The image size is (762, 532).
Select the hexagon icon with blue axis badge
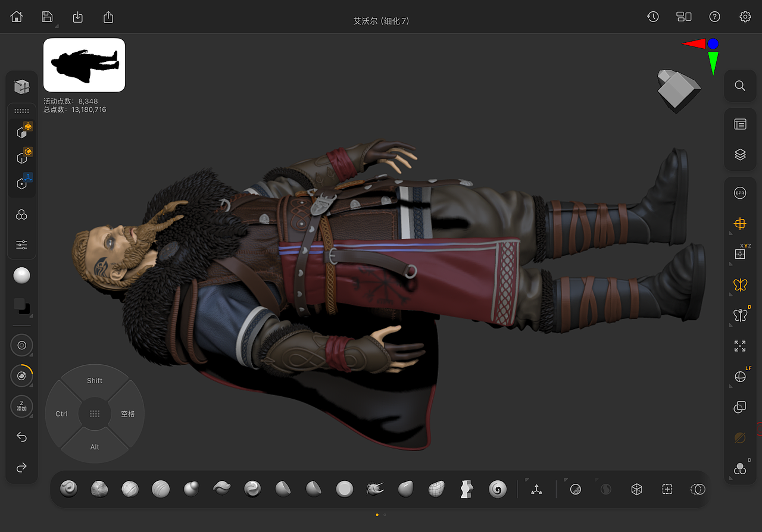pos(23,183)
